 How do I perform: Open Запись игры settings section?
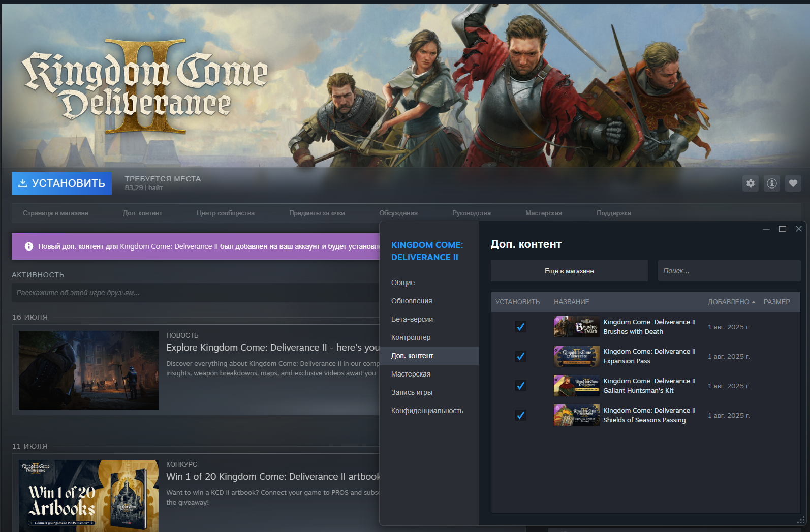pyautogui.click(x=429, y=392)
